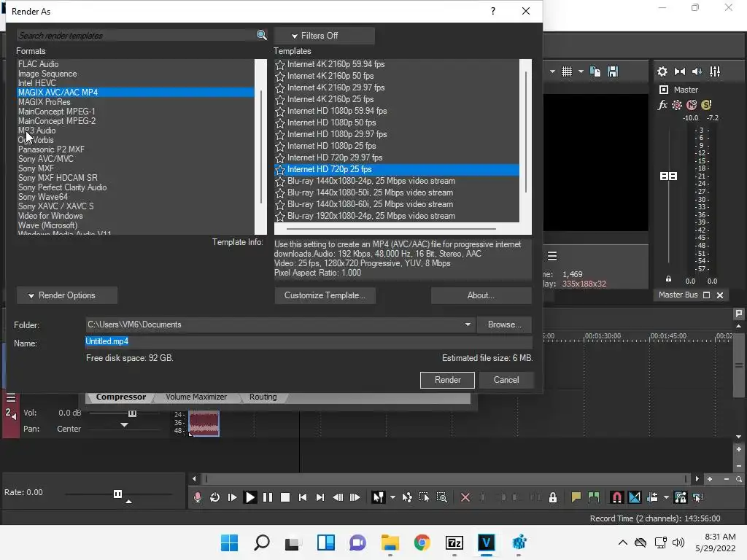Star the Internet HD 1080p 59.94 fps template
747x560 pixels.
point(280,111)
